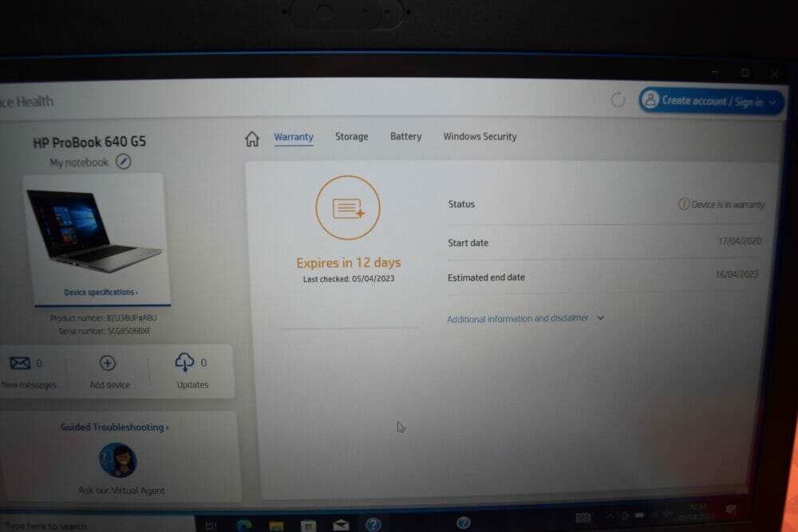Close the HP Support Assistant window
Image resolution: width=798 pixels, height=532 pixels.
point(775,74)
